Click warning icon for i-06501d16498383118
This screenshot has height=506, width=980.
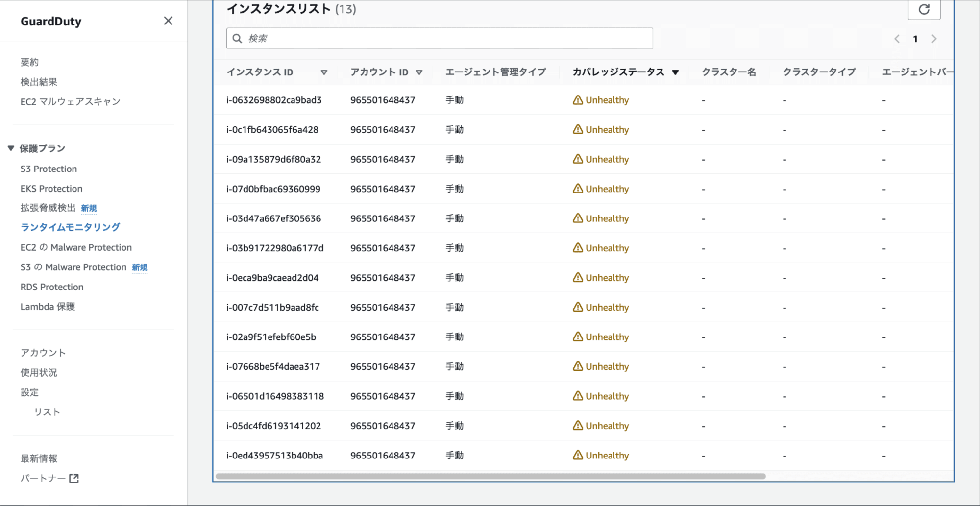(578, 396)
